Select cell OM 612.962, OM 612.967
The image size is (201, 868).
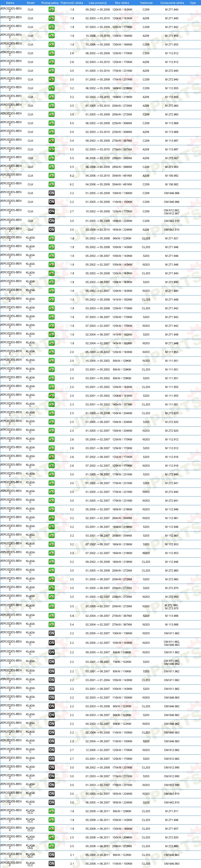point(172,212)
